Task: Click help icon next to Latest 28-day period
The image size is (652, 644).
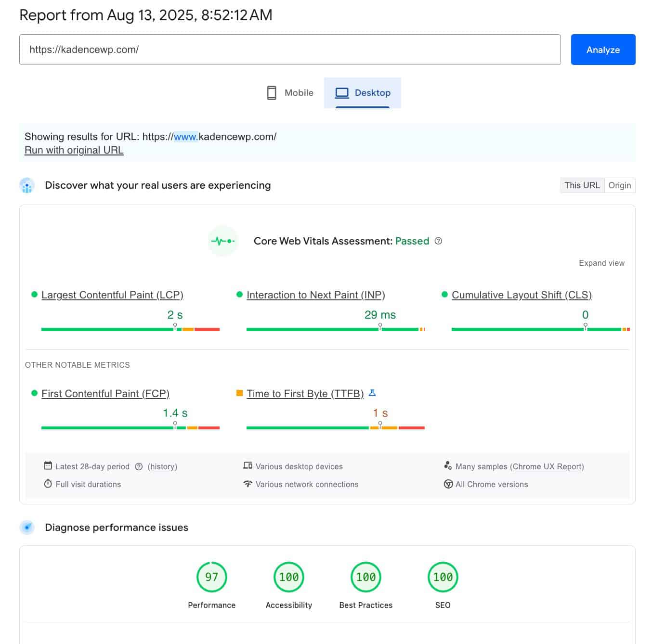Action: tap(139, 466)
